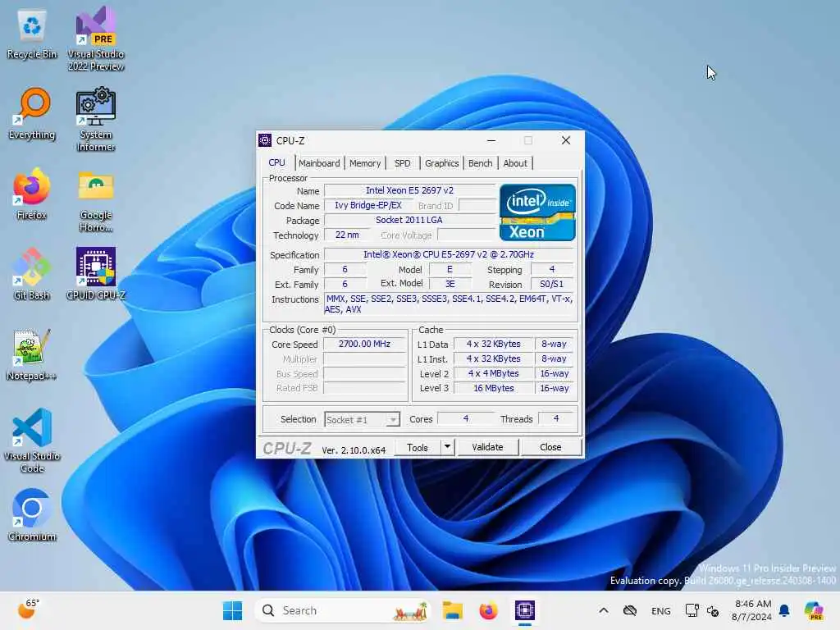This screenshot has height=630, width=840.
Task: Minimize the CPU-Z window
Action: click(491, 140)
